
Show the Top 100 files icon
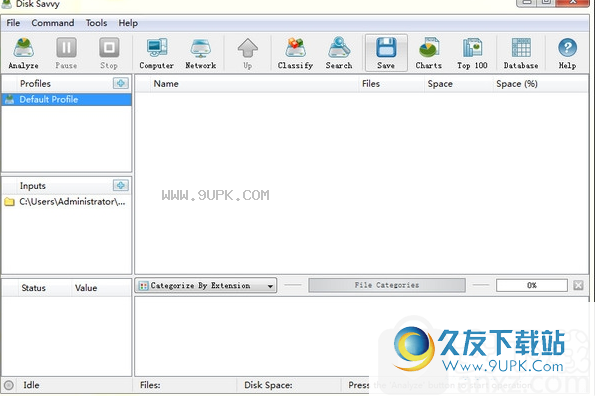coord(472,48)
